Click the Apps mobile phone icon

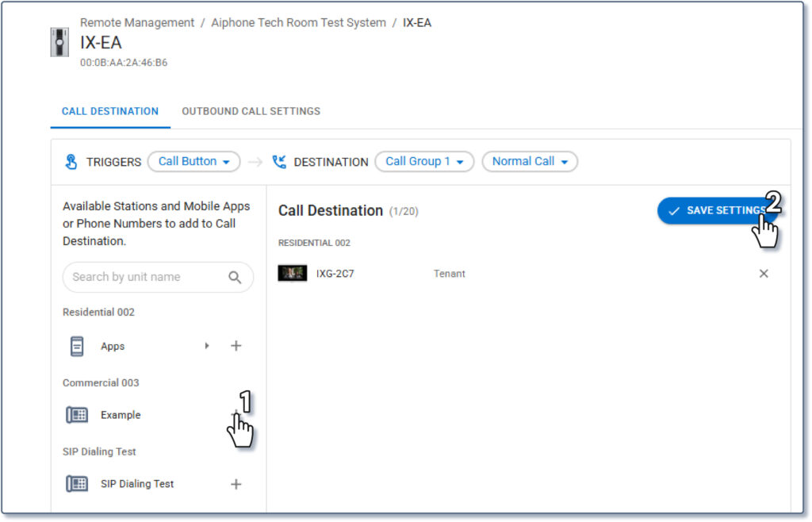pos(77,347)
